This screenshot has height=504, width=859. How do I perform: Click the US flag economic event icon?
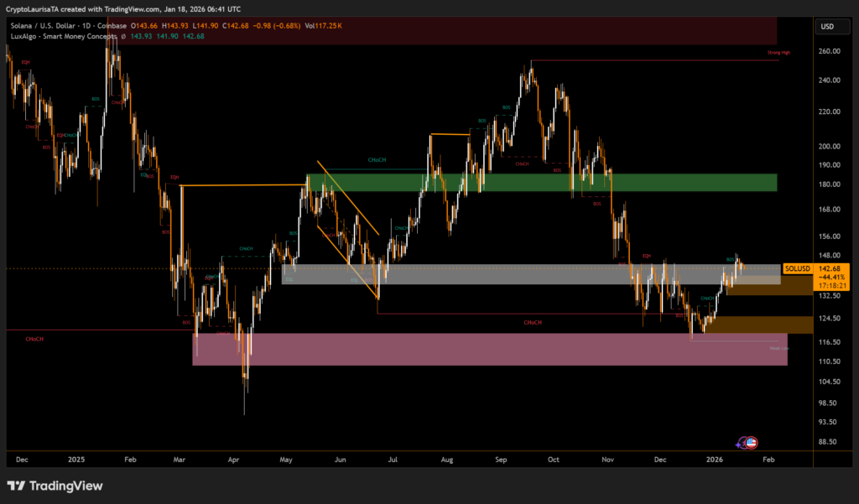(x=751, y=442)
